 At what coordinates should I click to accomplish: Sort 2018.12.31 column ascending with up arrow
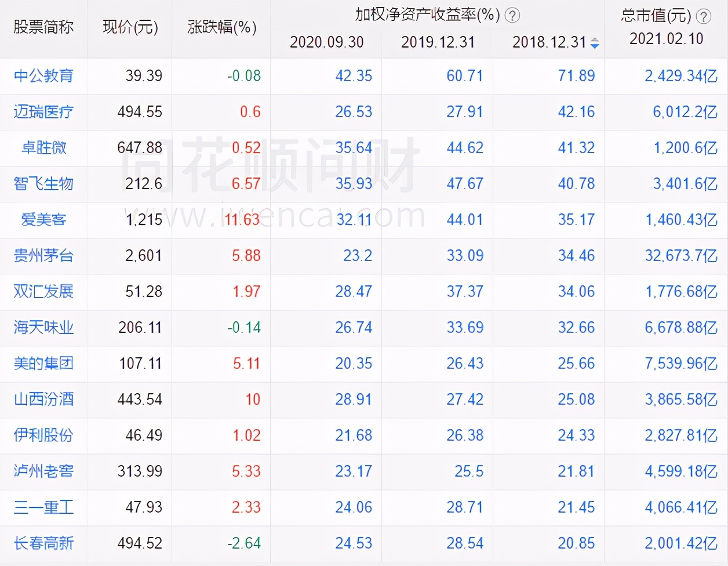click(595, 39)
